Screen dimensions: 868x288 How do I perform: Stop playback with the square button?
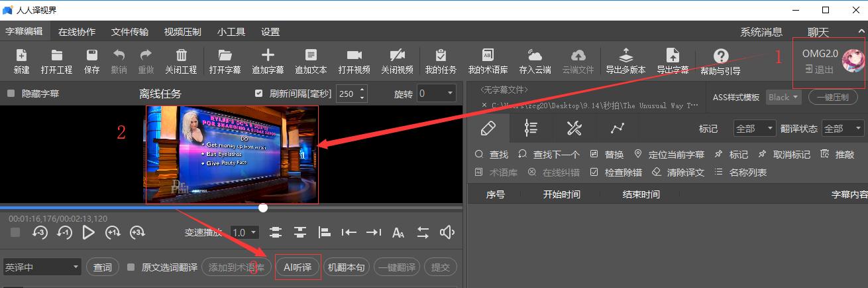pyautogui.click(x=15, y=232)
